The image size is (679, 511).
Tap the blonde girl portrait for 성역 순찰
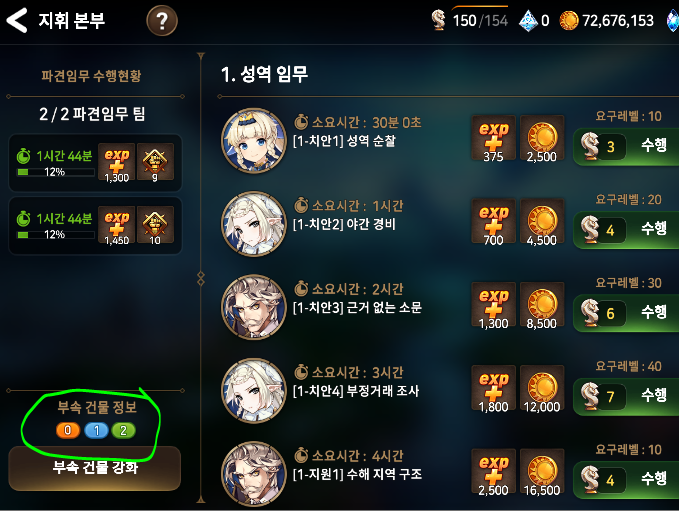pos(254,140)
